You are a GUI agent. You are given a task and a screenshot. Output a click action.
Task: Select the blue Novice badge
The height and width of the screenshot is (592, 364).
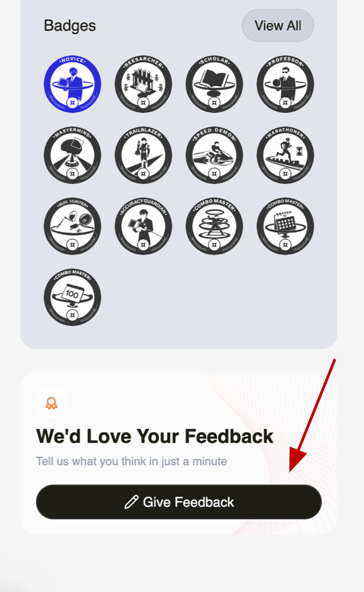point(72,84)
